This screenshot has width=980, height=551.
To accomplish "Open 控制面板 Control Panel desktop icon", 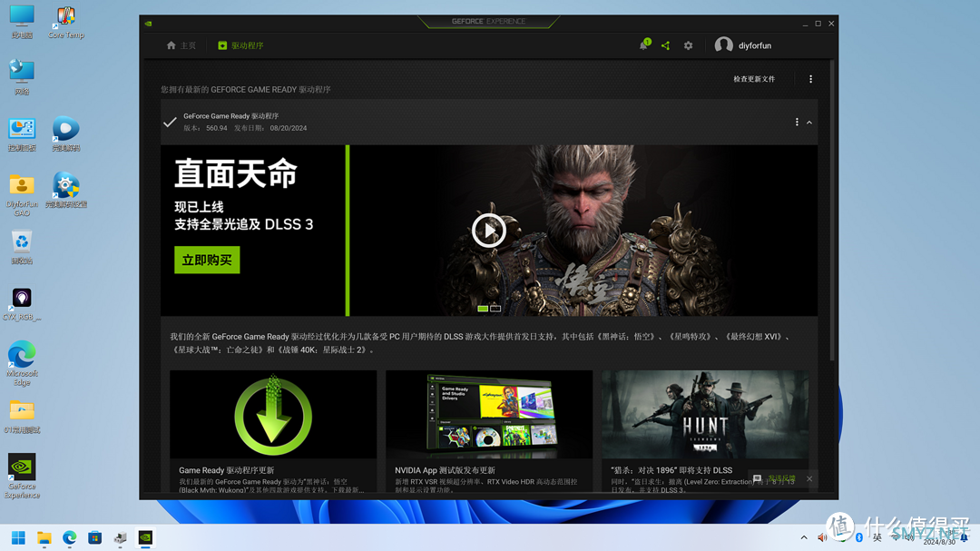I will (x=22, y=133).
